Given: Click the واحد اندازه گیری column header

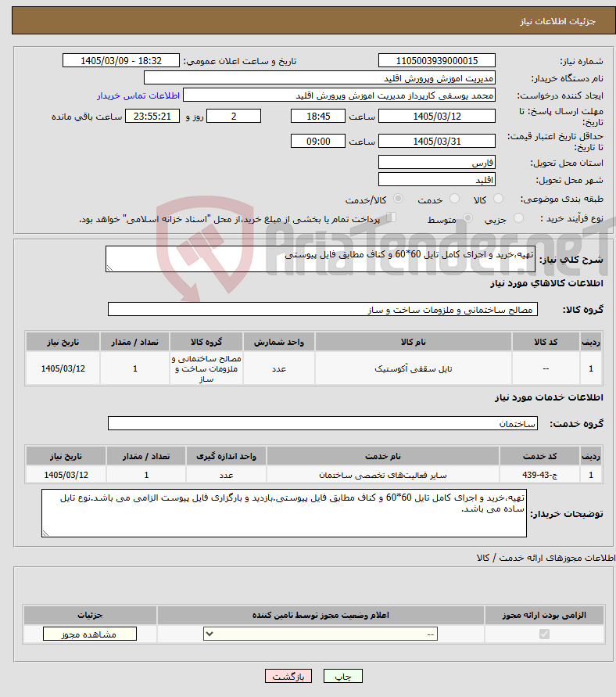Looking at the screenshot, I should tap(226, 456).
